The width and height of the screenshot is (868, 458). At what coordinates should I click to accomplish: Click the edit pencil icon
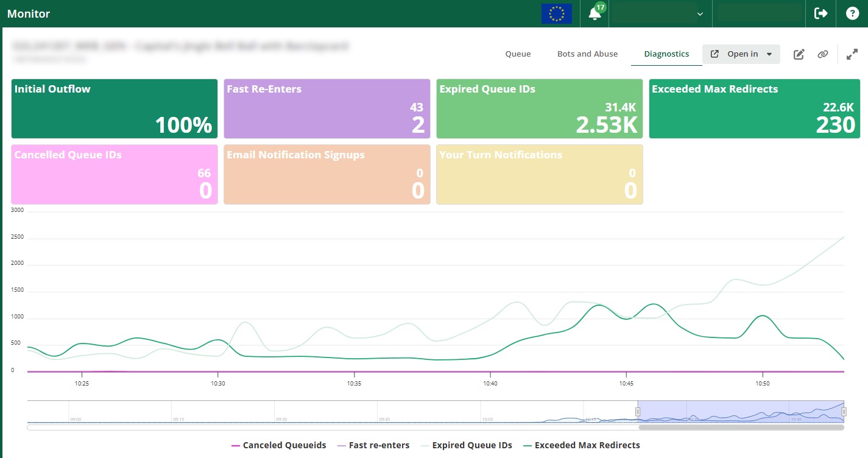[799, 54]
